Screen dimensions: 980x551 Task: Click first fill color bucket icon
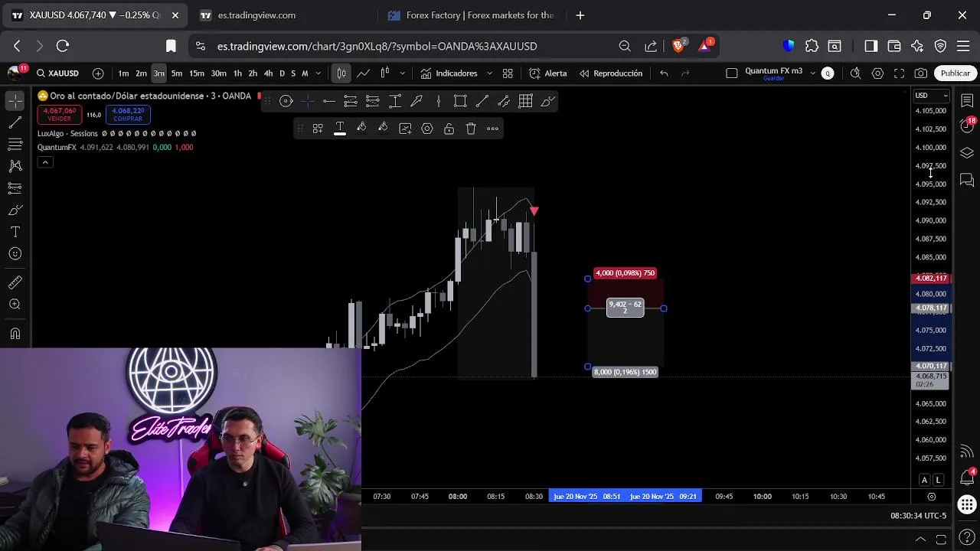pyautogui.click(x=361, y=129)
